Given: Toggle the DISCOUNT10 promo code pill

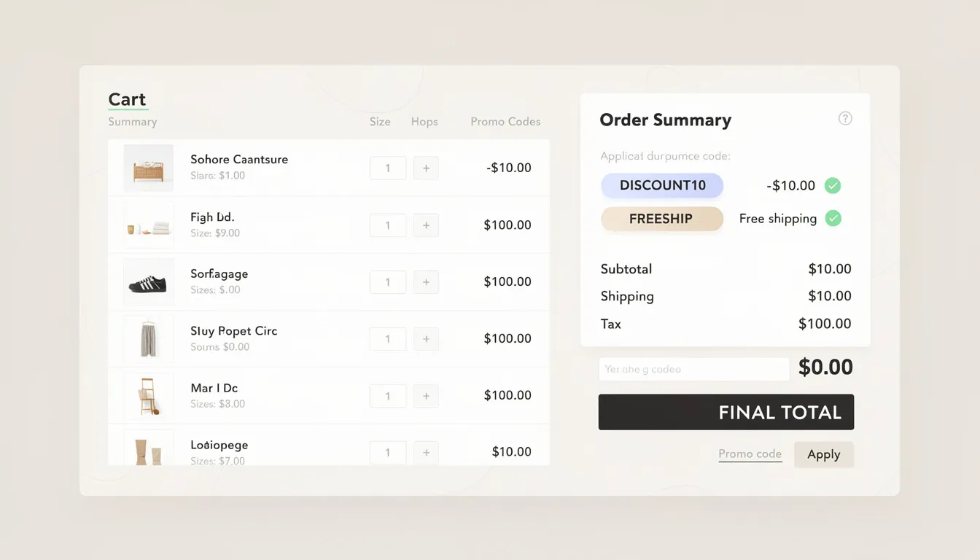Looking at the screenshot, I should 662,185.
